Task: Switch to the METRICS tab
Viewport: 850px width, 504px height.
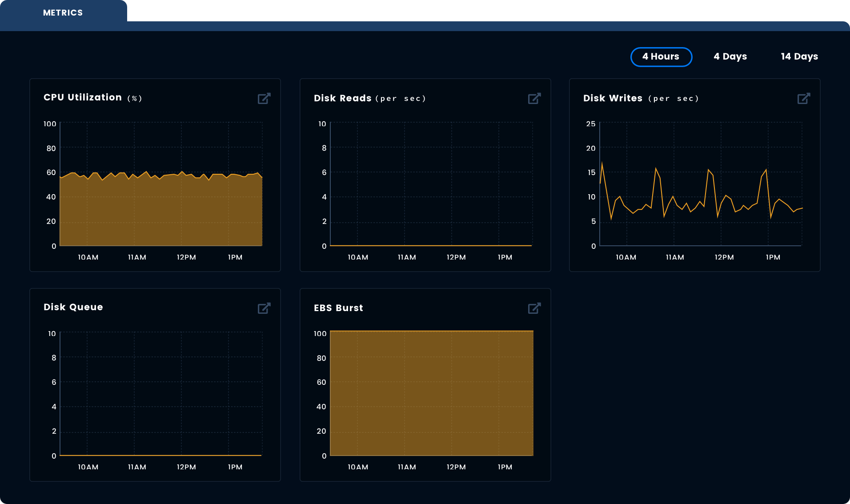Action: pos(63,12)
